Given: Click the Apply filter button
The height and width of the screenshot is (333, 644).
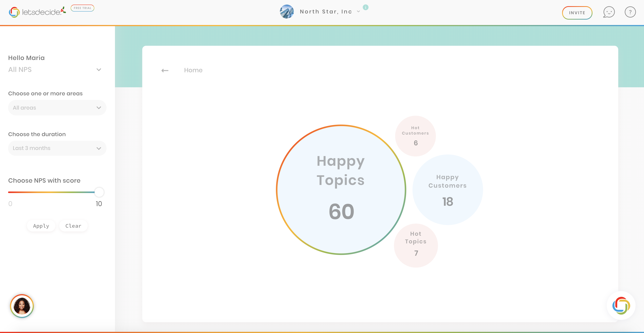Looking at the screenshot, I should (x=41, y=226).
